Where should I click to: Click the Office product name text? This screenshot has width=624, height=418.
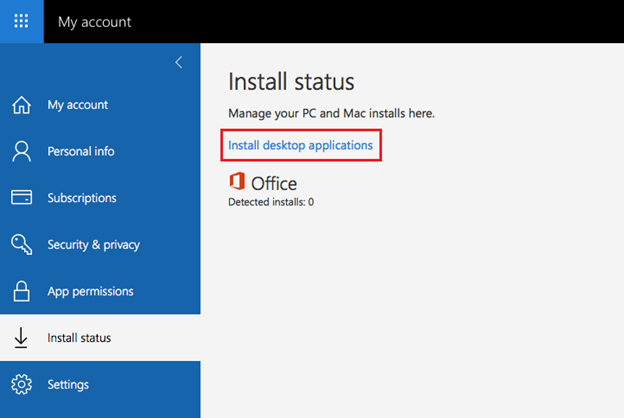(x=274, y=184)
